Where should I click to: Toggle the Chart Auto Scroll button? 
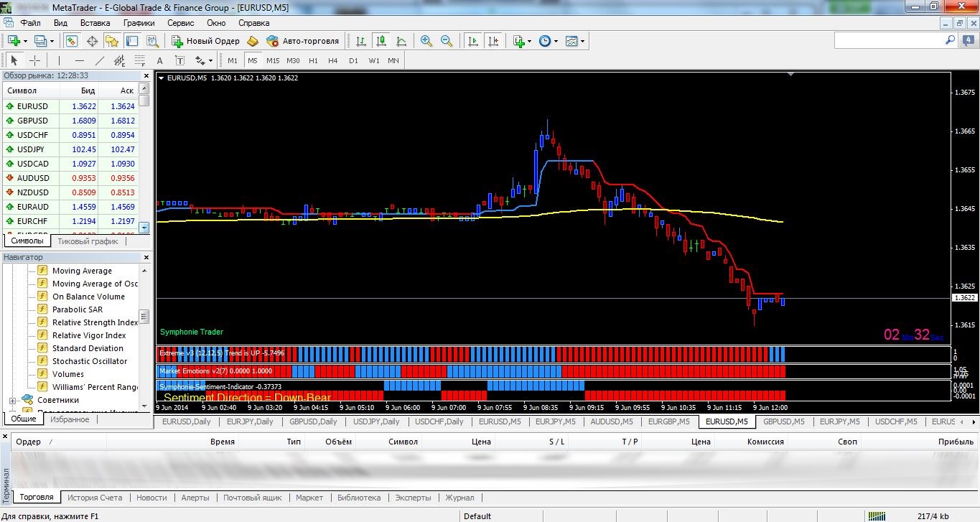click(x=473, y=41)
